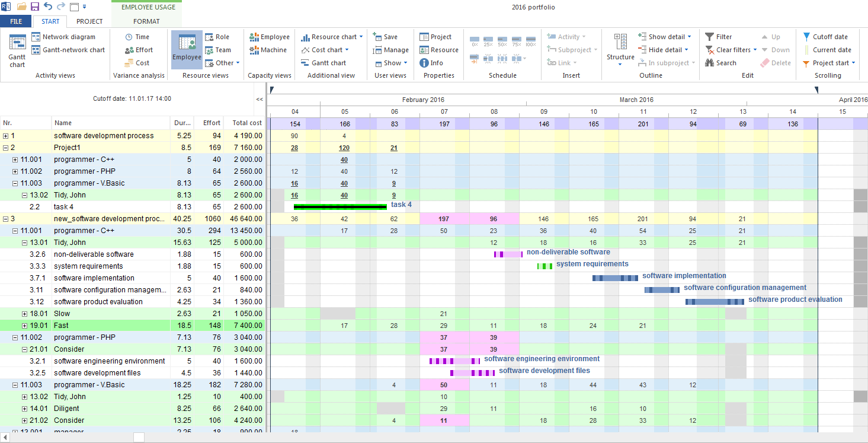The image size is (868, 443).
Task: Switch to PROJECT ribbon tab
Action: point(89,21)
